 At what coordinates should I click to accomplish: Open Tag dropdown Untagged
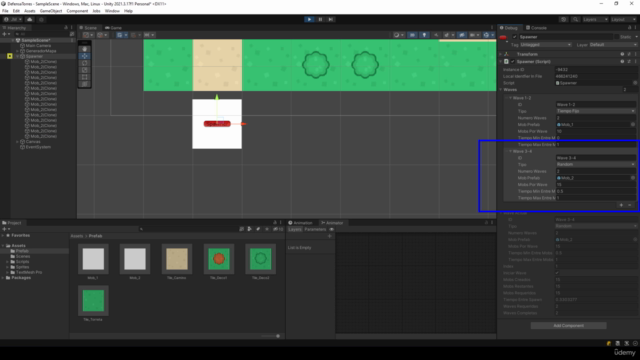coord(545,45)
